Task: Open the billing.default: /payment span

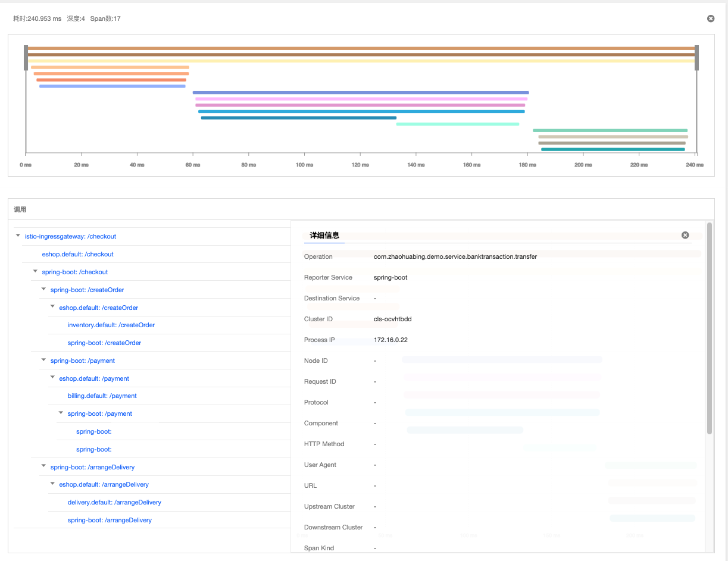Action: tap(102, 396)
